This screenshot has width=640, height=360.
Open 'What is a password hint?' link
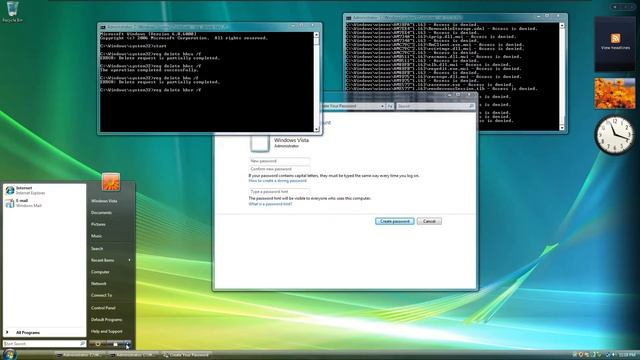(x=270, y=204)
